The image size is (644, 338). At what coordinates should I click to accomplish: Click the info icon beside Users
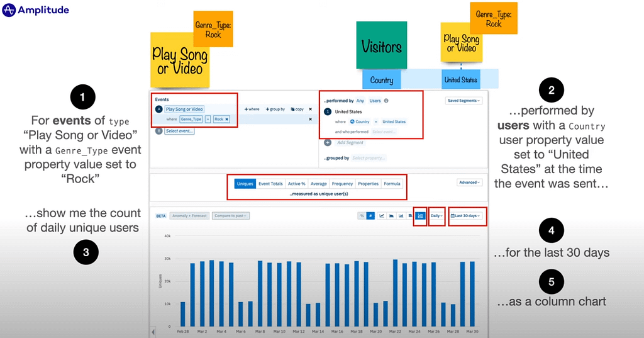386,101
